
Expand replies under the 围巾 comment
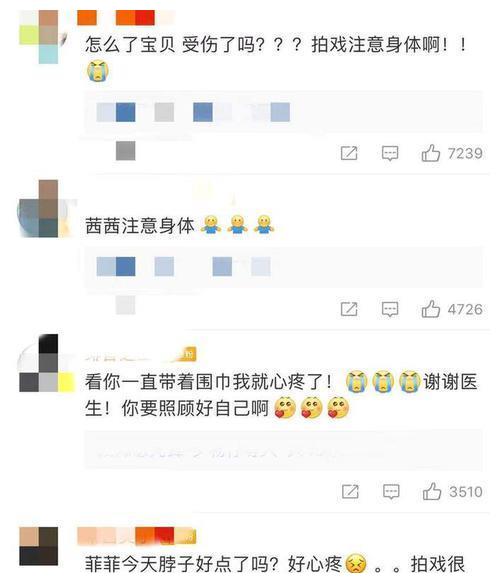(284, 451)
